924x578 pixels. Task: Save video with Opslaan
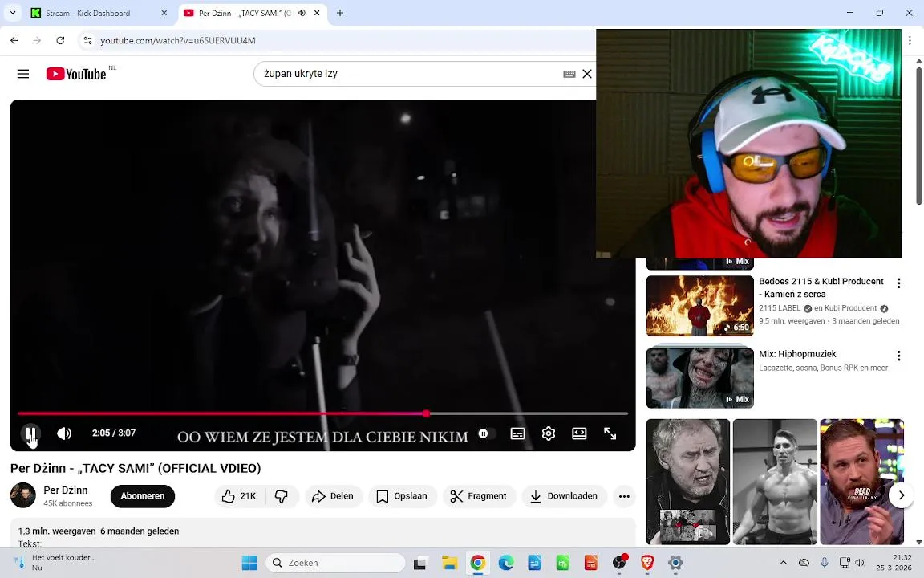pyautogui.click(x=403, y=496)
